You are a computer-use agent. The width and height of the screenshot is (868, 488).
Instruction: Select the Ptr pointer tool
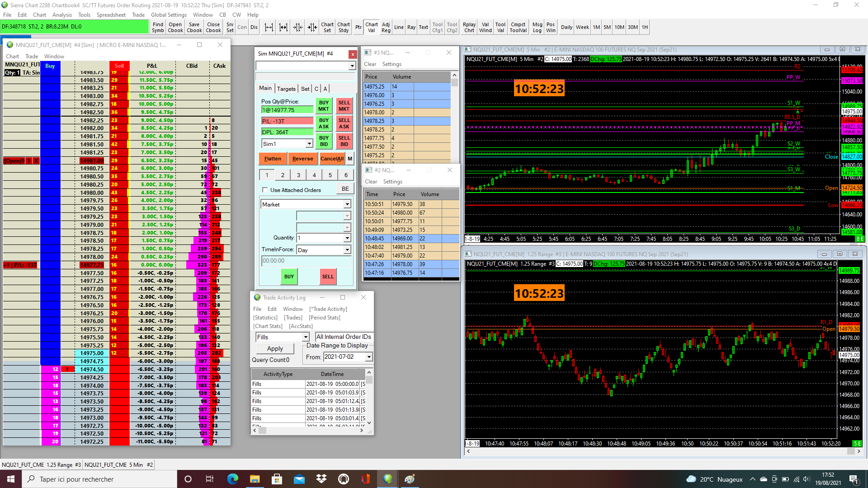tap(359, 27)
